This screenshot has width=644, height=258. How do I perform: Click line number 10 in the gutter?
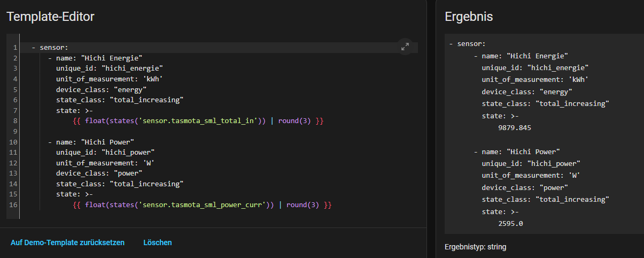[13, 142]
